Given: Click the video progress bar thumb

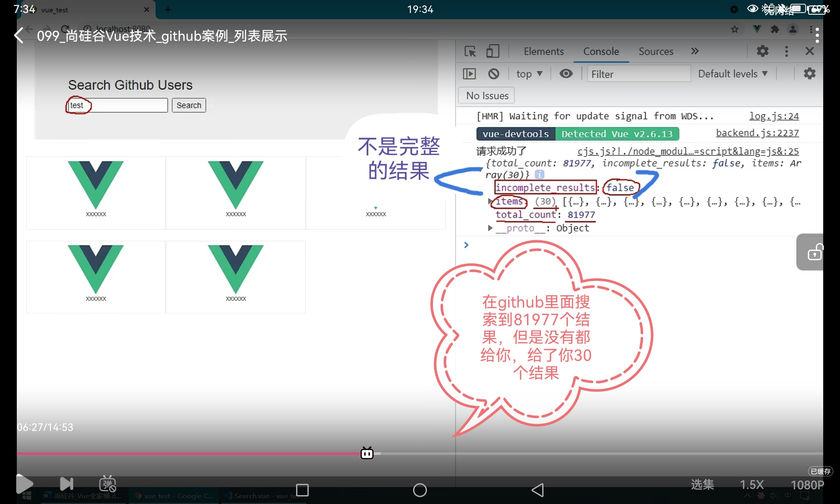Looking at the screenshot, I should tap(367, 453).
